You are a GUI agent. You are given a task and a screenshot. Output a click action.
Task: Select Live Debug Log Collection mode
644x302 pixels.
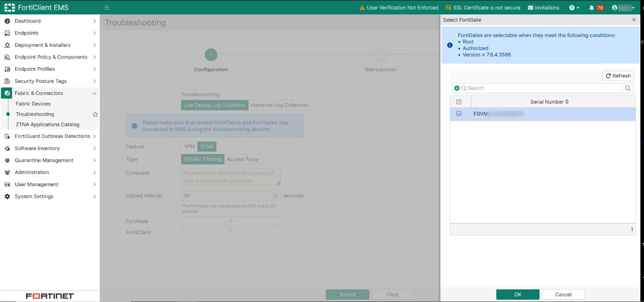pyautogui.click(x=215, y=105)
